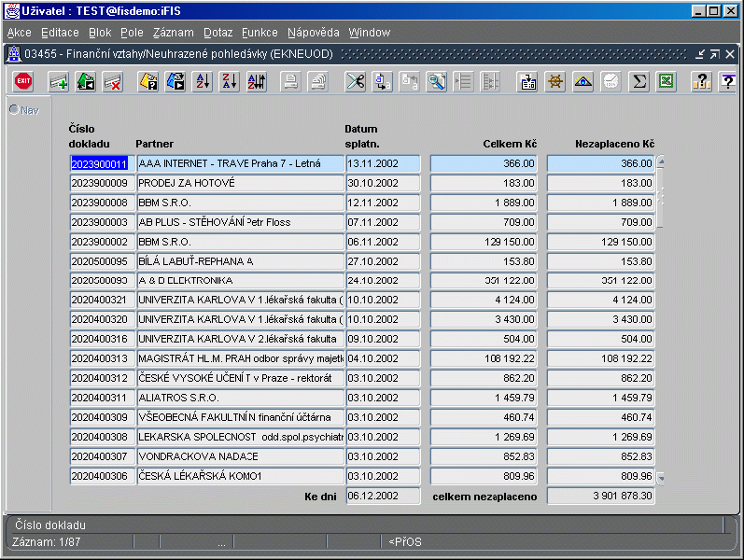
Task: Click partner MAGISTRÁT HL.M. PRAH row
Action: coord(240,358)
